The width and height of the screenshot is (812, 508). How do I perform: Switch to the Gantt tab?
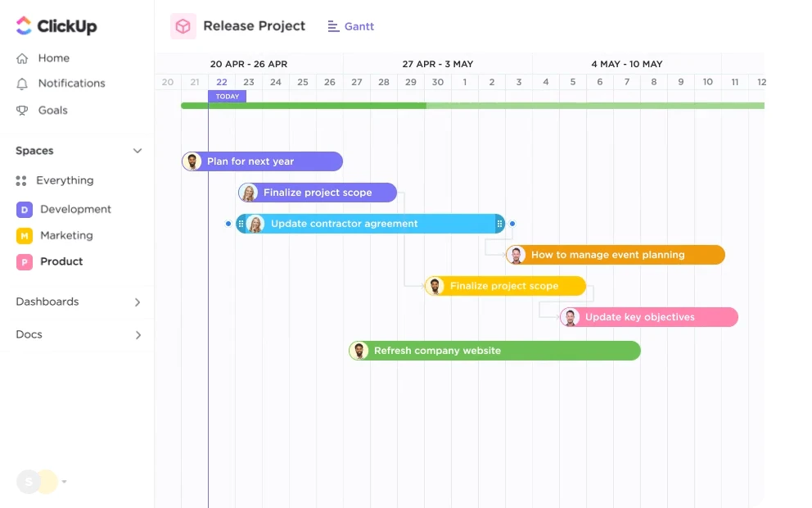[350, 25]
